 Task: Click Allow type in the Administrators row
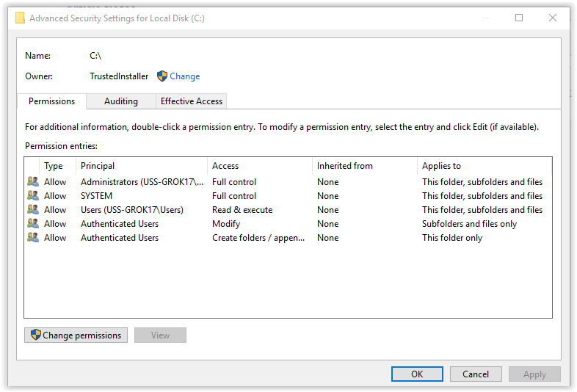[x=55, y=182]
